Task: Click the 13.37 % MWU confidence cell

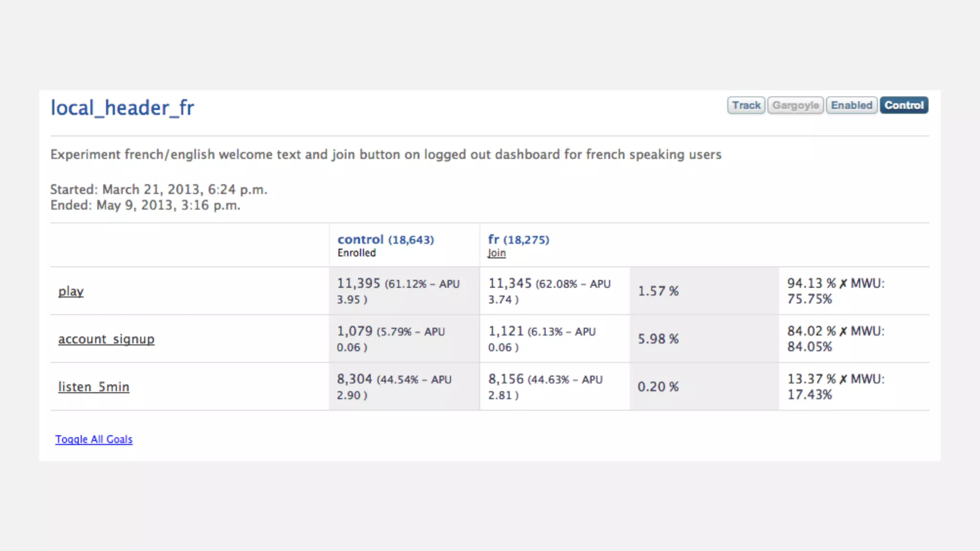Action: (835, 386)
